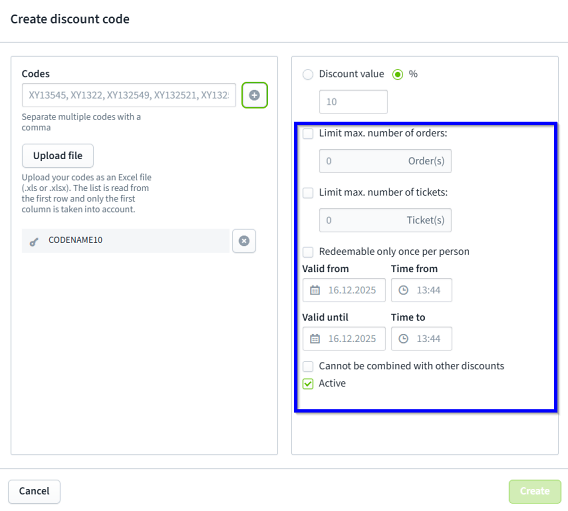The height and width of the screenshot is (511, 568).
Task: Check Redeemable only once per person
Action: pyautogui.click(x=308, y=252)
